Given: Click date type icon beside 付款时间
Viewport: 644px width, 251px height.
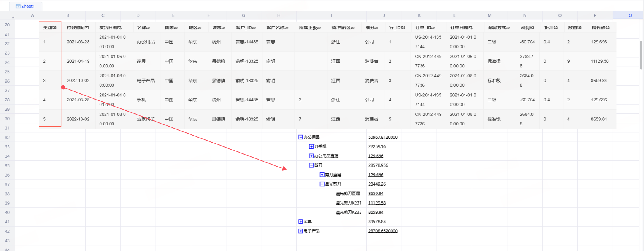Looking at the screenshot, I should 87,28.
